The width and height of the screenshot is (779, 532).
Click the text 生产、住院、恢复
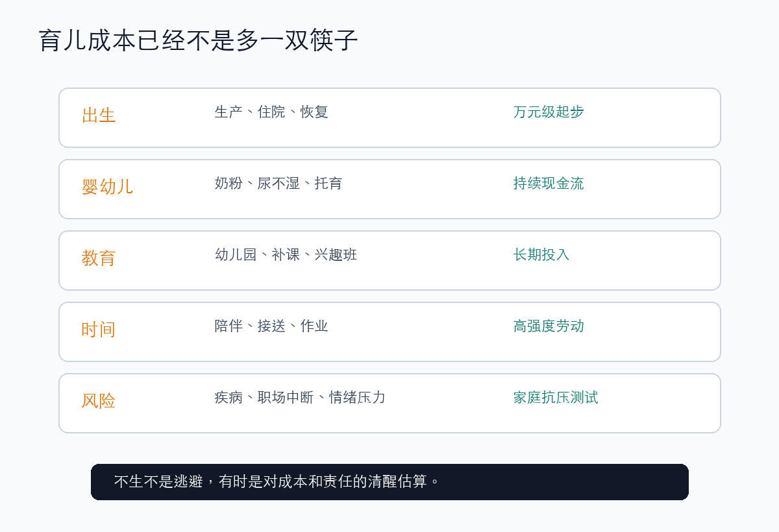[x=271, y=112]
